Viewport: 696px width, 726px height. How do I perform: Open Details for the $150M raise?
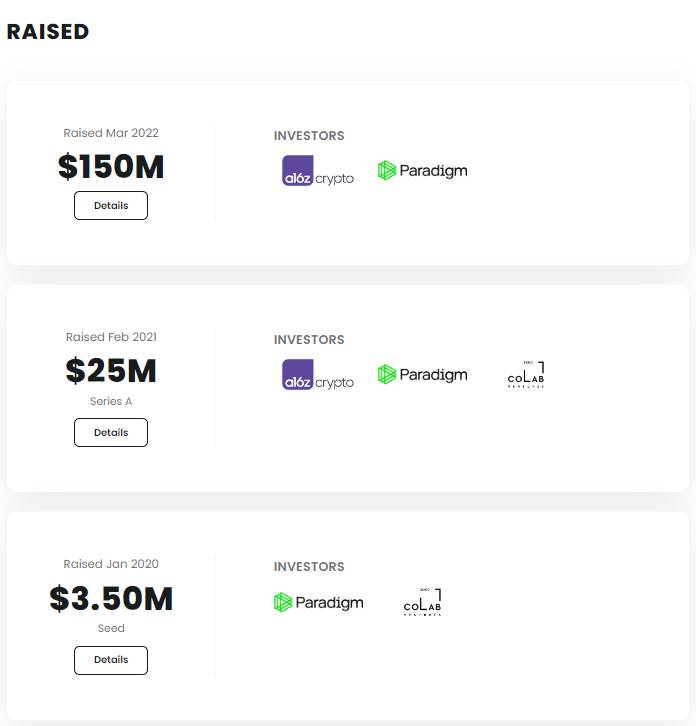[111, 206]
